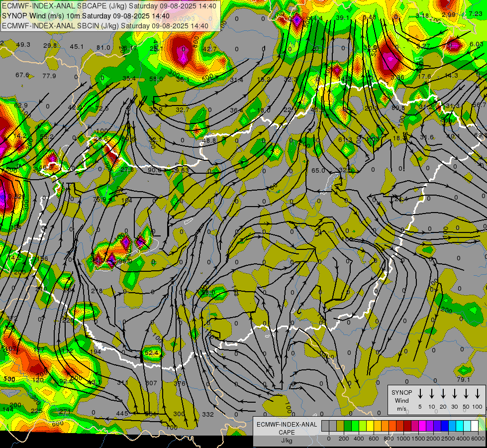Click the 100 m/s wind arrow in legend
The height and width of the screenshot is (448, 487).
478,393
